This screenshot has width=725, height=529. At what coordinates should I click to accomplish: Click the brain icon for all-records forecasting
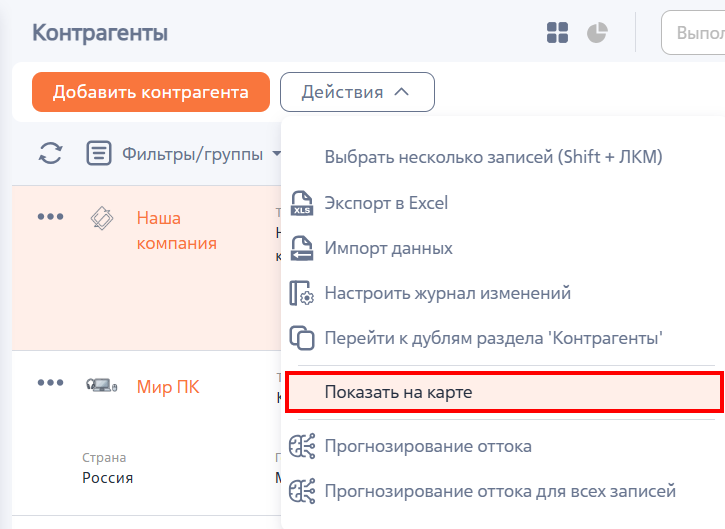[x=302, y=491]
